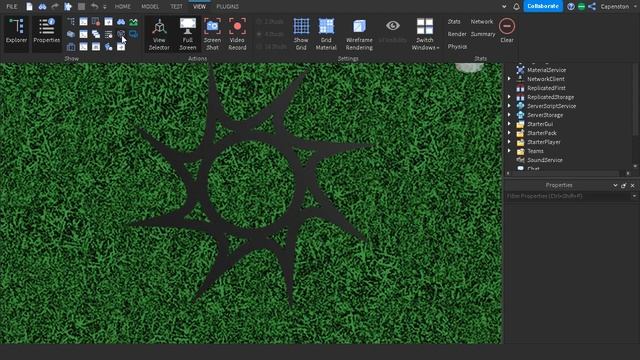Open the FILE menu
Image resolution: width=640 pixels, height=360 pixels.
pyautogui.click(x=12, y=7)
